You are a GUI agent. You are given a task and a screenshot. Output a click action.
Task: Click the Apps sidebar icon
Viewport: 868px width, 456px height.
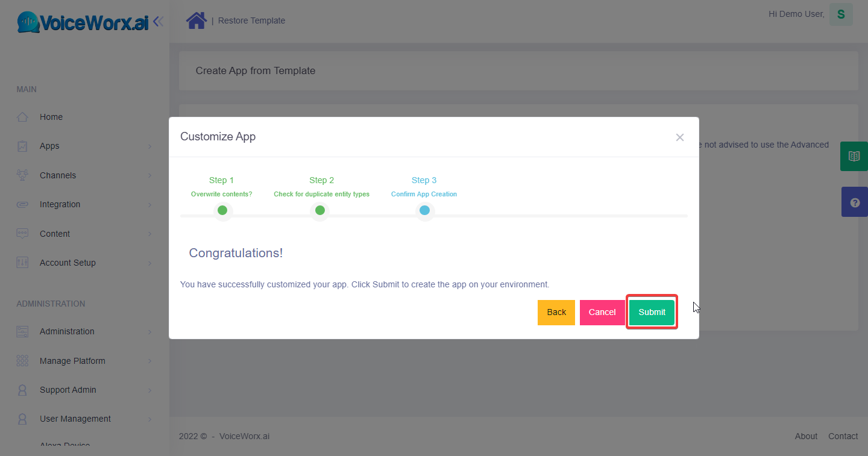[22, 146]
